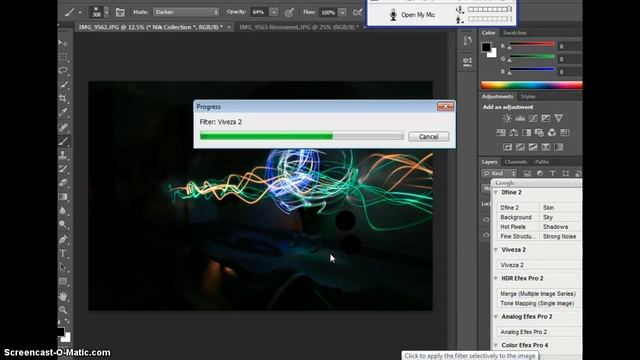Select the Crop tool

tap(63, 98)
